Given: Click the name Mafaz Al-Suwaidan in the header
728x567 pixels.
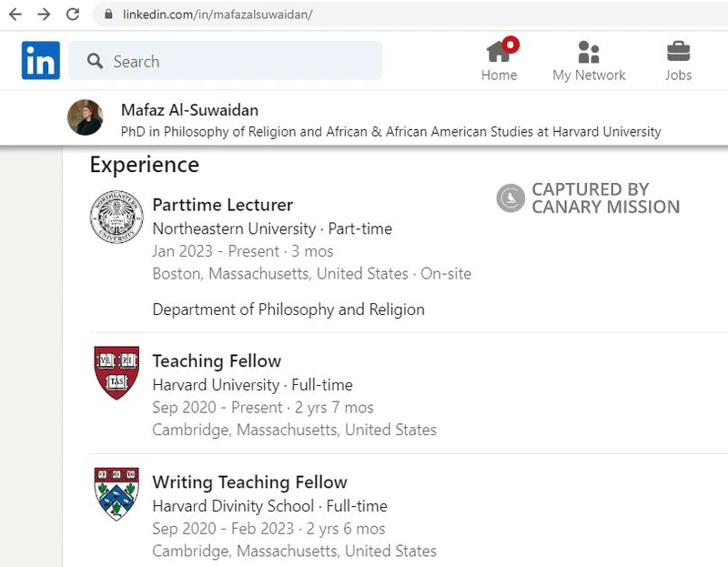Looking at the screenshot, I should click(190, 110).
